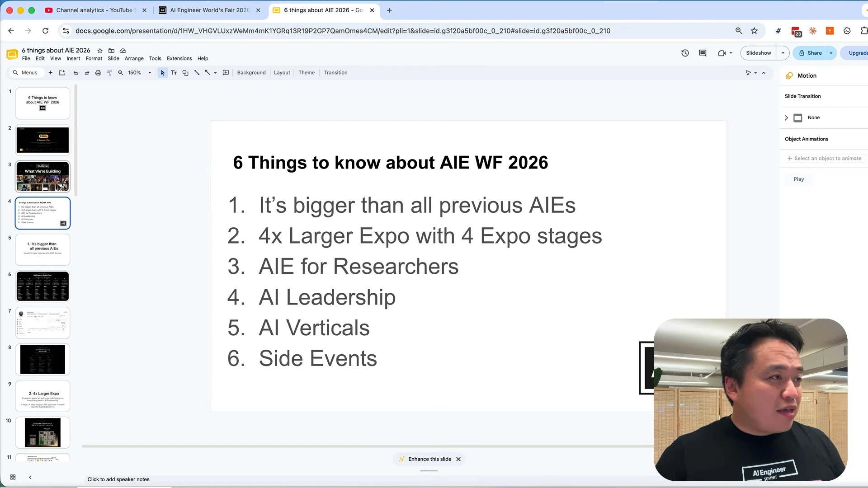Screen dimensions: 868x488
Task: Open grid view icon at bottom left
Action: click(13, 477)
